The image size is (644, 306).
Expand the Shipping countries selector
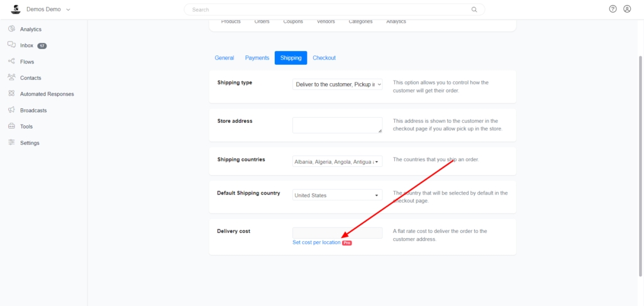pos(337,162)
